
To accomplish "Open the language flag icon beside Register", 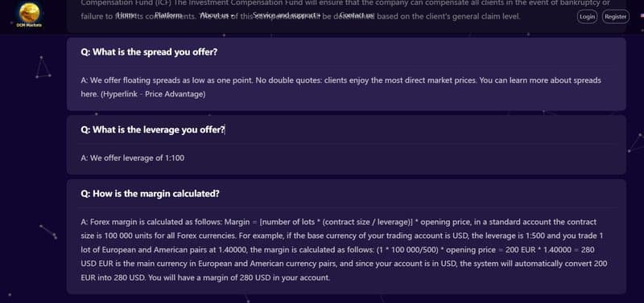I will pyautogui.click(x=642, y=16).
